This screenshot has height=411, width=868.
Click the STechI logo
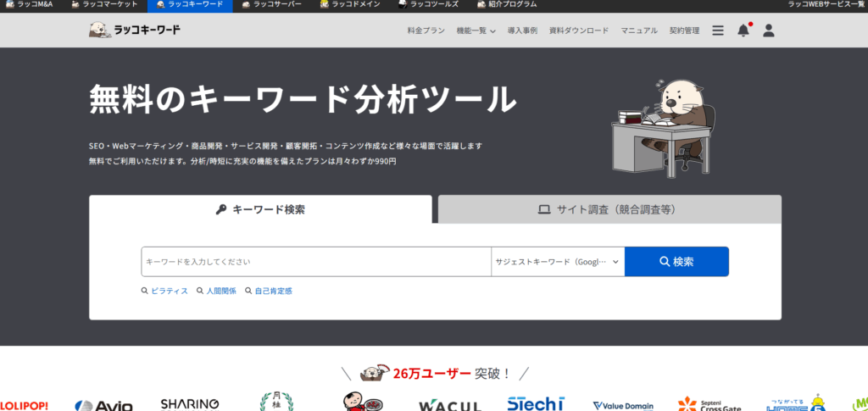[x=536, y=404]
